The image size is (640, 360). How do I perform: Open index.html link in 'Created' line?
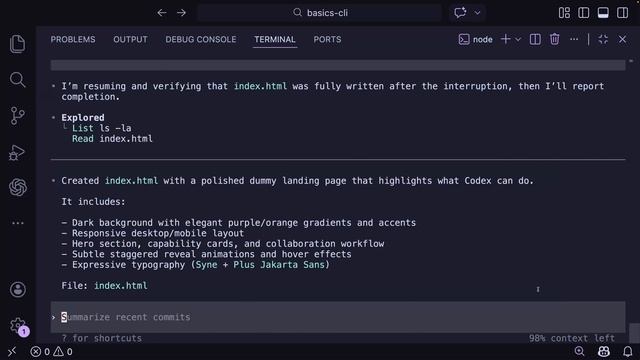point(131,181)
